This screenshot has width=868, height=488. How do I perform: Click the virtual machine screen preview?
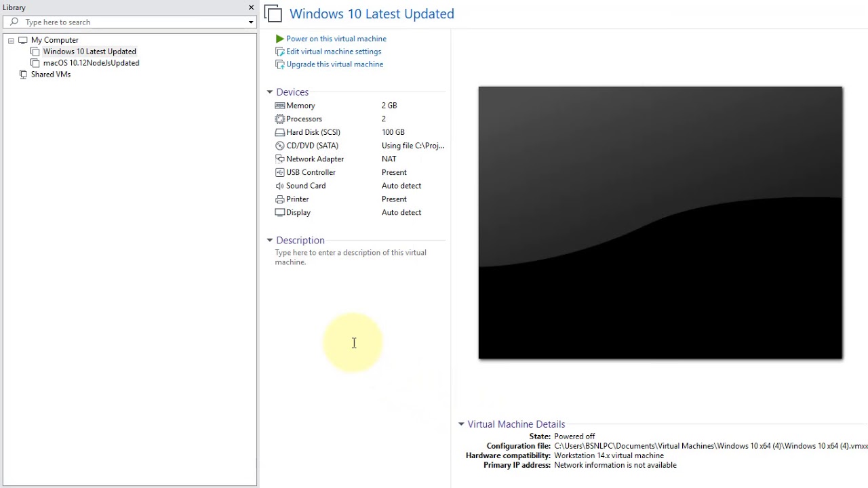click(660, 222)
